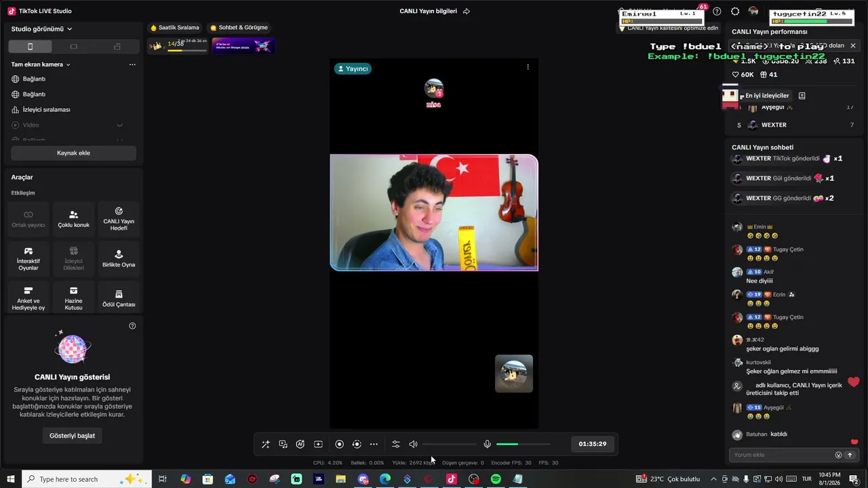Screen dimensions: 868x488
Task: Click the dashed-circle capture icon
Action: tap(357, 444)
